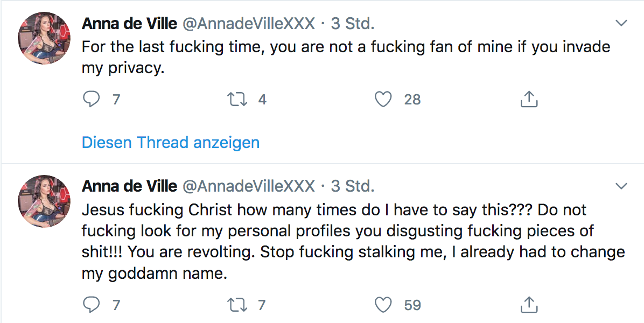Reply to the second tweet about stalking

[x=92, y=305]
